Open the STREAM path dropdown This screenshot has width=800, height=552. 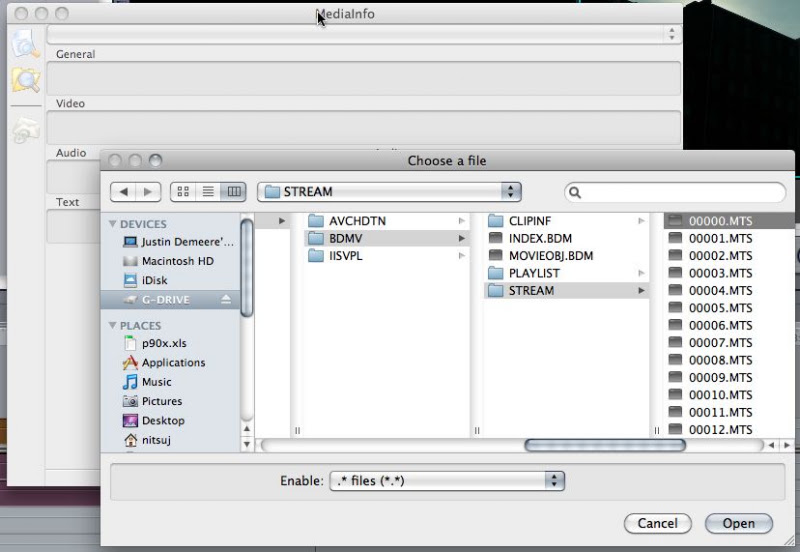point(389,192)
